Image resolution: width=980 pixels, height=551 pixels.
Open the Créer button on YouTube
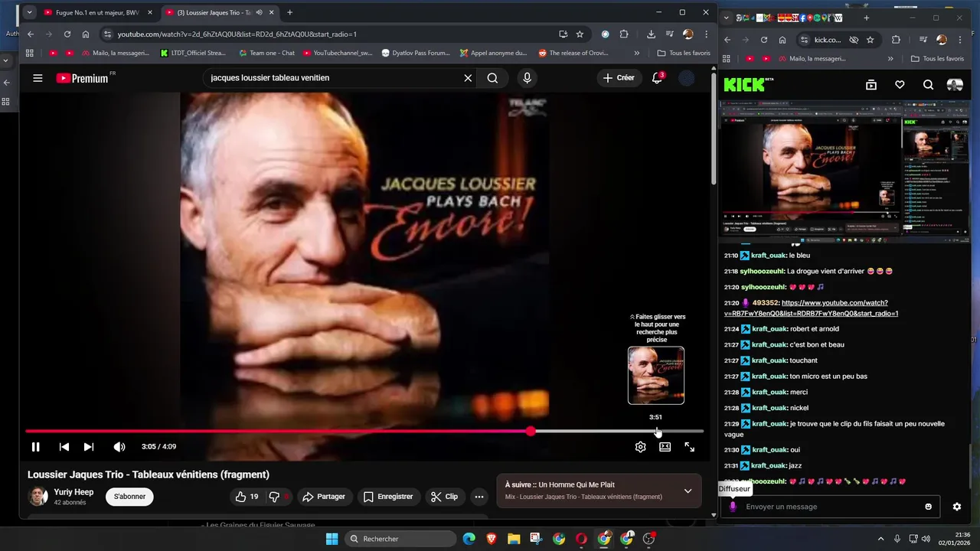[x=619, y=78]
